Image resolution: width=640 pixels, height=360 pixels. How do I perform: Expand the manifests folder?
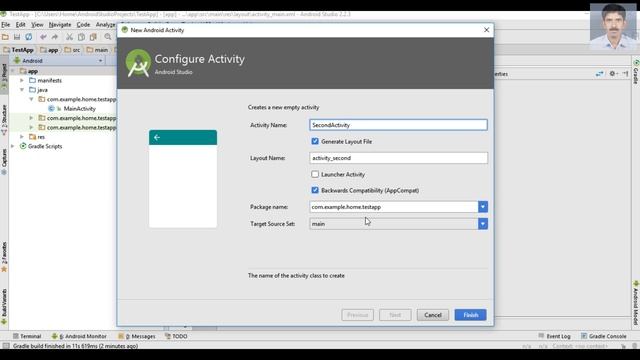(x=22, y=80)
